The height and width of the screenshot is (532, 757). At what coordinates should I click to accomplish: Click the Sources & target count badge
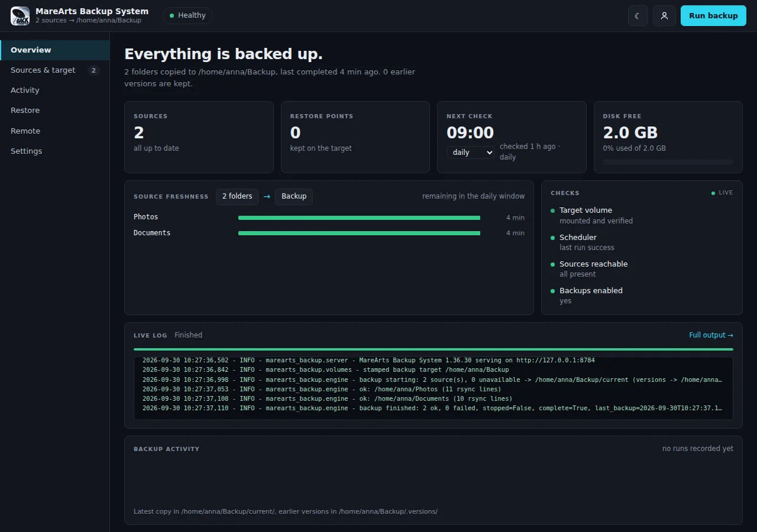(93, 70)
